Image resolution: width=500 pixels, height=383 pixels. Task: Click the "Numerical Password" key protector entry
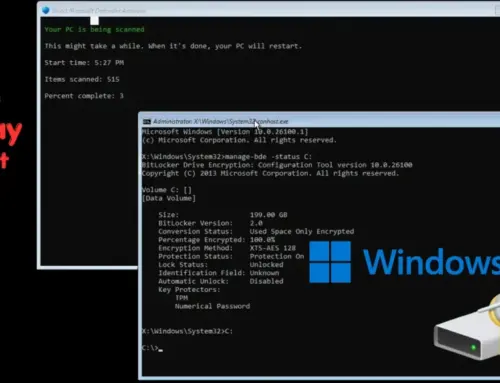click(212, 306)
